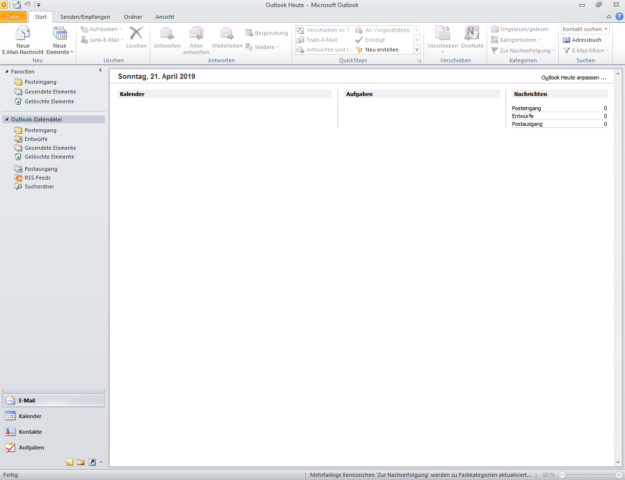The width and height of the screenshot is (625, 480).
Task: Open the navigation buttons configure dropdown
Action: coord(101,462)
